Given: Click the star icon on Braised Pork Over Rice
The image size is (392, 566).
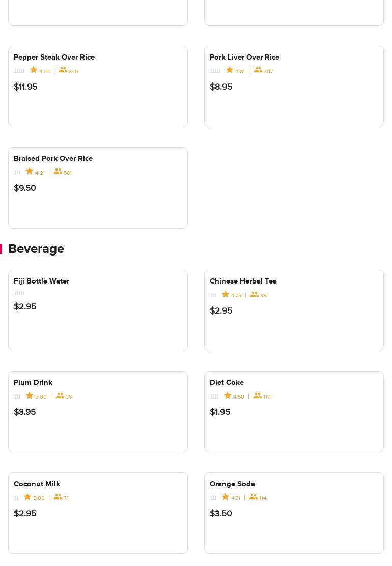Looking at the screenshot, I should click(x=30, y=172).
